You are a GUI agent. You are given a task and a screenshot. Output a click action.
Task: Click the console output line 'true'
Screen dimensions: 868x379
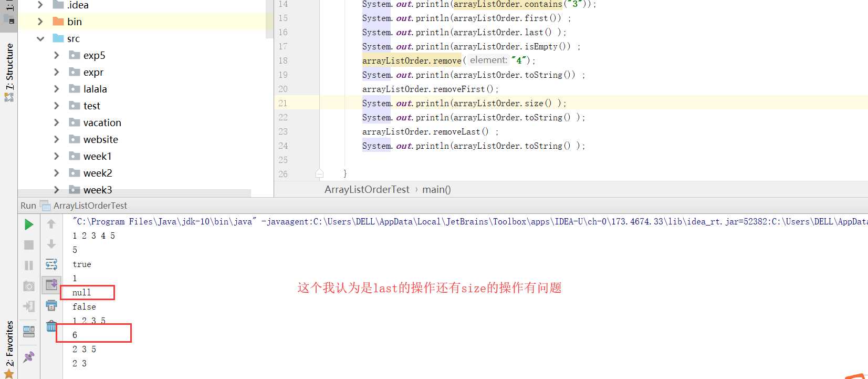click(82, 264)
